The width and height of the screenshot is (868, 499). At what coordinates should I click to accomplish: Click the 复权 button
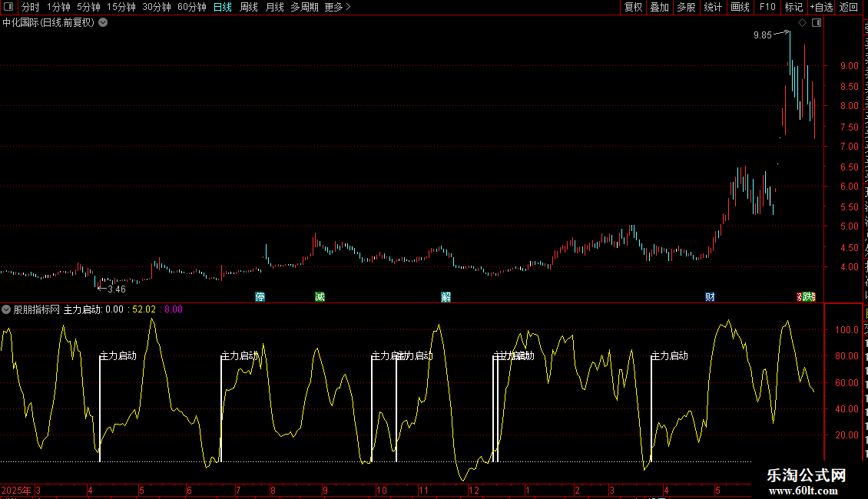click(x=633, y=7)
